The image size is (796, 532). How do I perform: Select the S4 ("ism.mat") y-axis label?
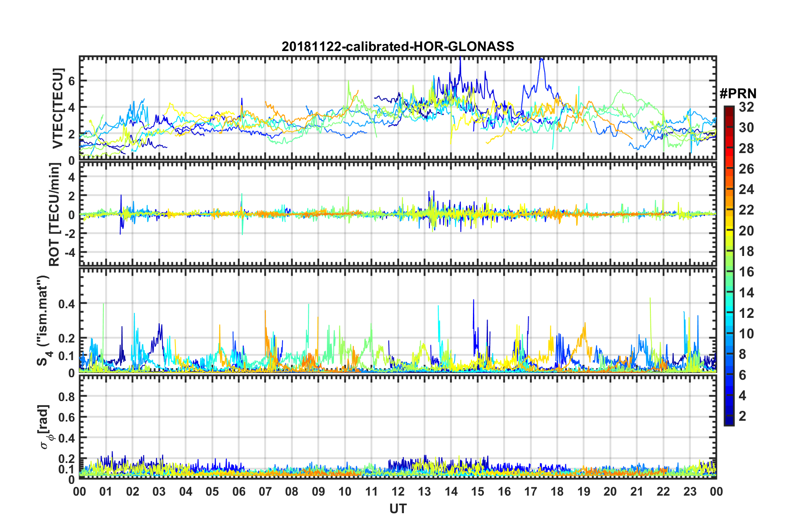pos(43,320)
